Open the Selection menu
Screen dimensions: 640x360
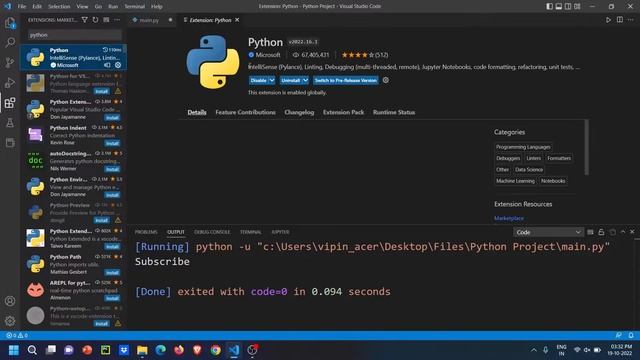pyautogui.click(x=59, y=6)
